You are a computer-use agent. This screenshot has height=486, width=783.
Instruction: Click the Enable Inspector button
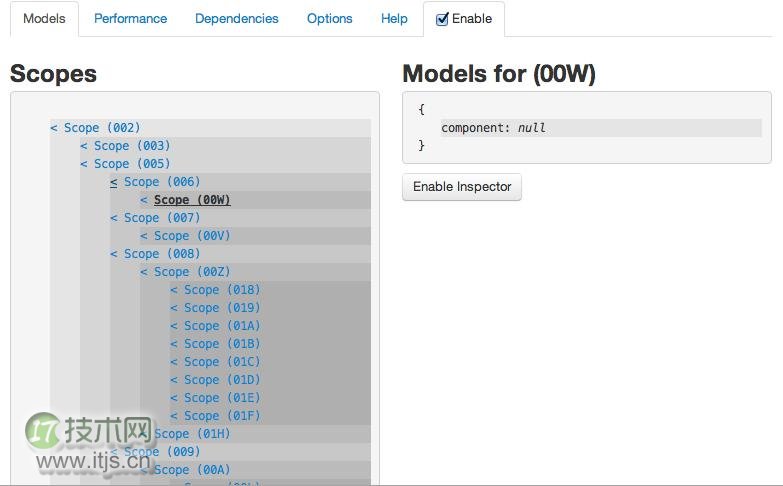(x=462, y=187)
